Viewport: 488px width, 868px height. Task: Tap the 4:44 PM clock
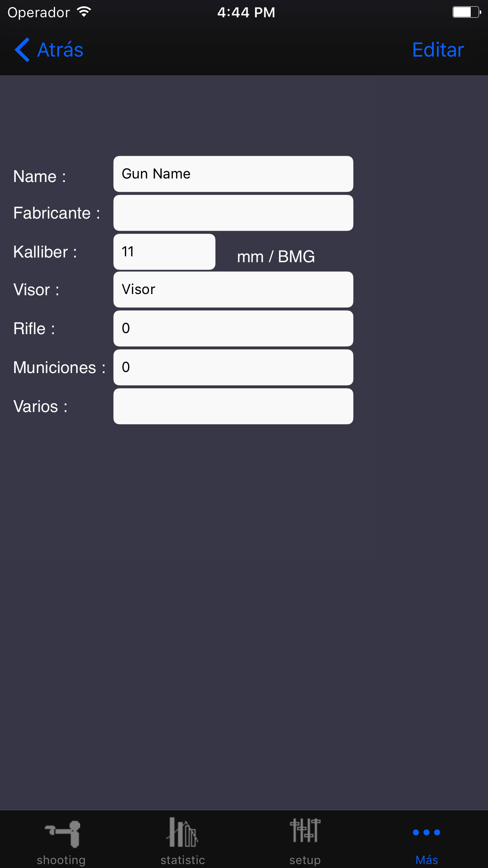pyautogui.click(x=246, y=13)
